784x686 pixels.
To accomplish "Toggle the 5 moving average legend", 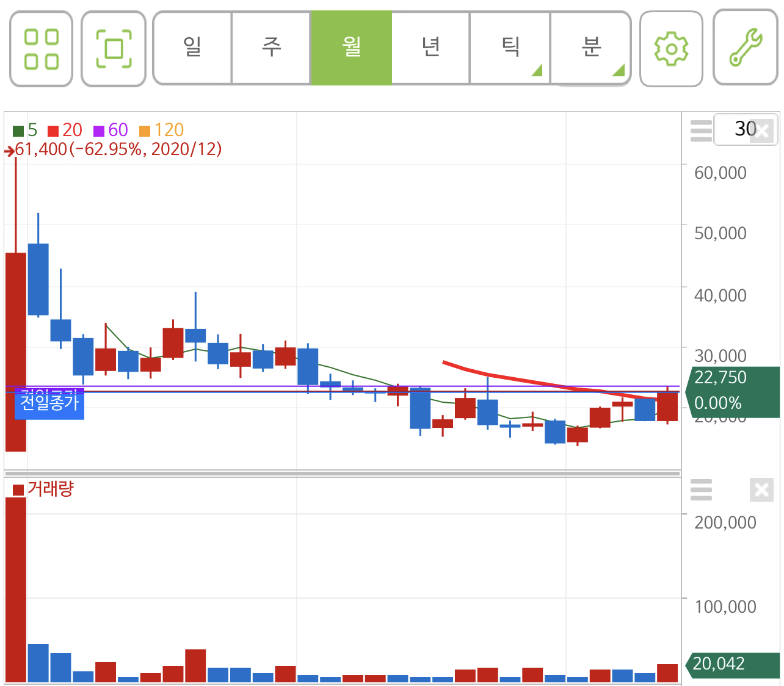I will [x=25, y=130].
